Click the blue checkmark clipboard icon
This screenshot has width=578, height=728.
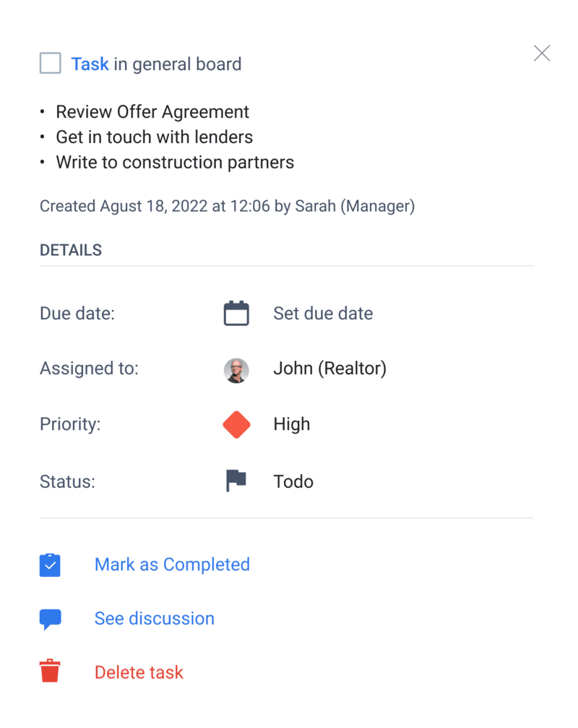(50, 565)
